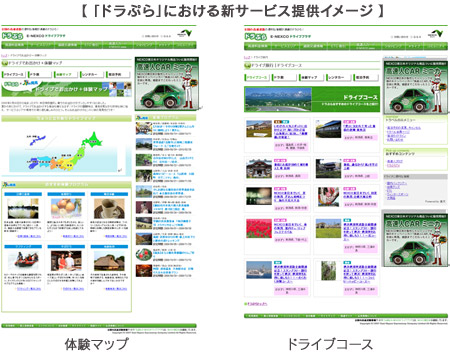
Task: Open the green field drive course photo
Action: pos(329,228)
